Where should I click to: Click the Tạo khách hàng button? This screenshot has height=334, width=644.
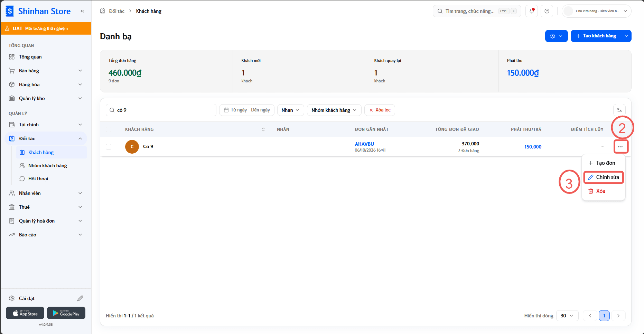point(596,36)
